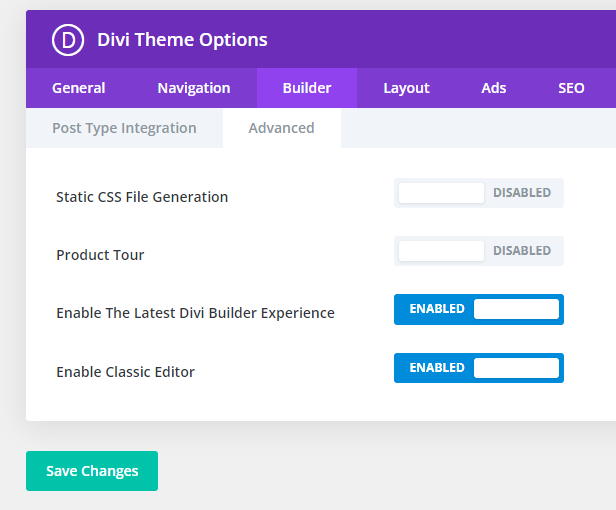This screenshot has width=616, height=510.
Task: Open the Layout tab
Action: 406,88
